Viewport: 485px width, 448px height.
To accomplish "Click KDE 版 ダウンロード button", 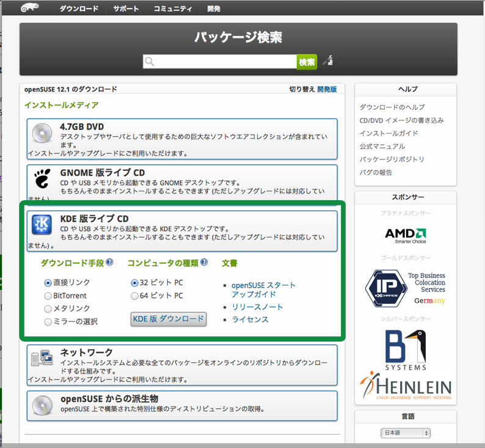I will [169, 319].
